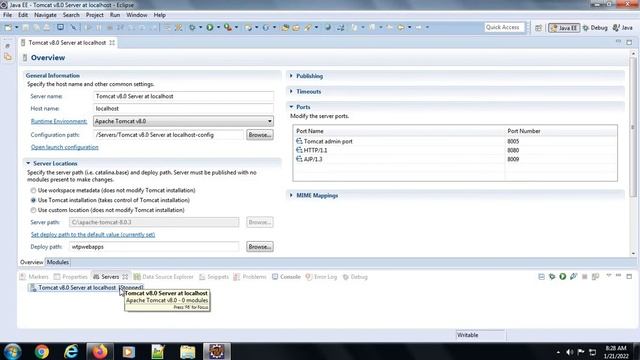The width and height of the screenshot is (640, 360).
Task: Expand the Timeouts section
Action: 291,91
